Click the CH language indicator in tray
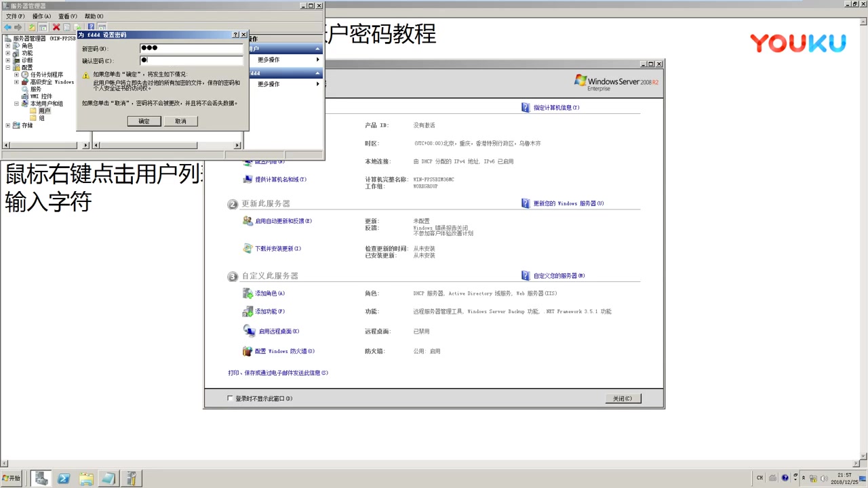 pos(759,478)
